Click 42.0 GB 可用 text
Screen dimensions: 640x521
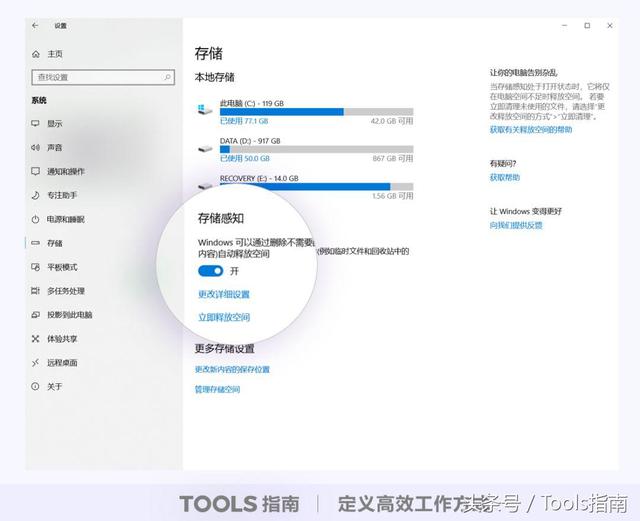(x=392, y=121)
